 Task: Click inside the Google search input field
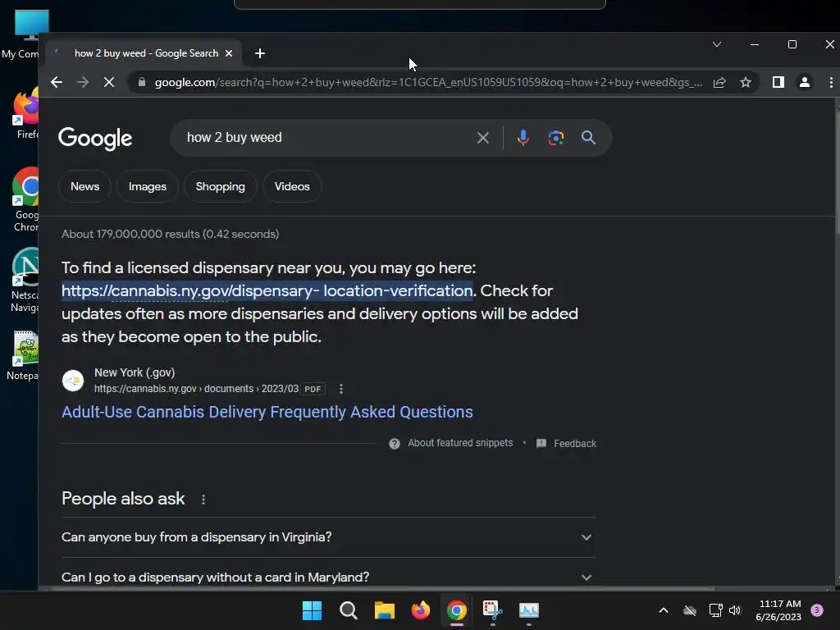pyautogui.click(x=326, y=138)
